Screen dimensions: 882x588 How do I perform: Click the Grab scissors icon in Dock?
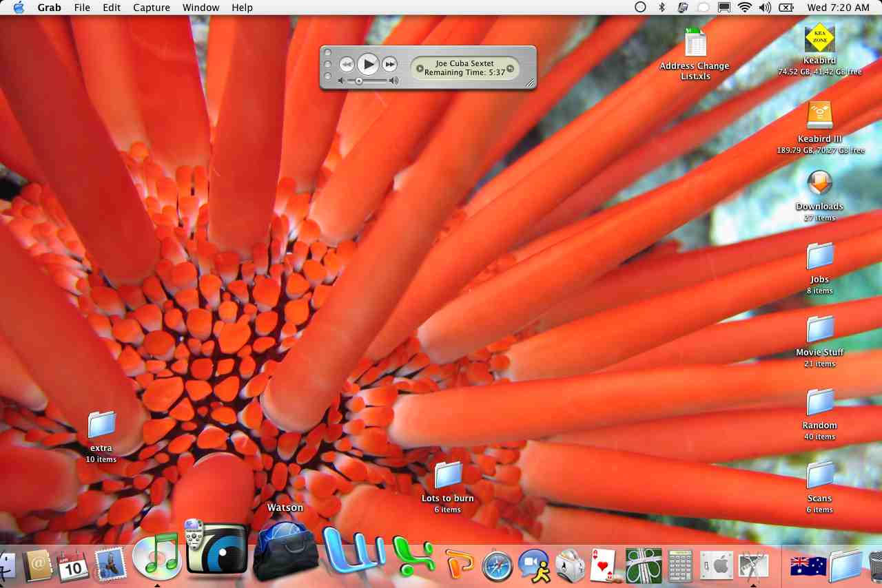[754, 566]
